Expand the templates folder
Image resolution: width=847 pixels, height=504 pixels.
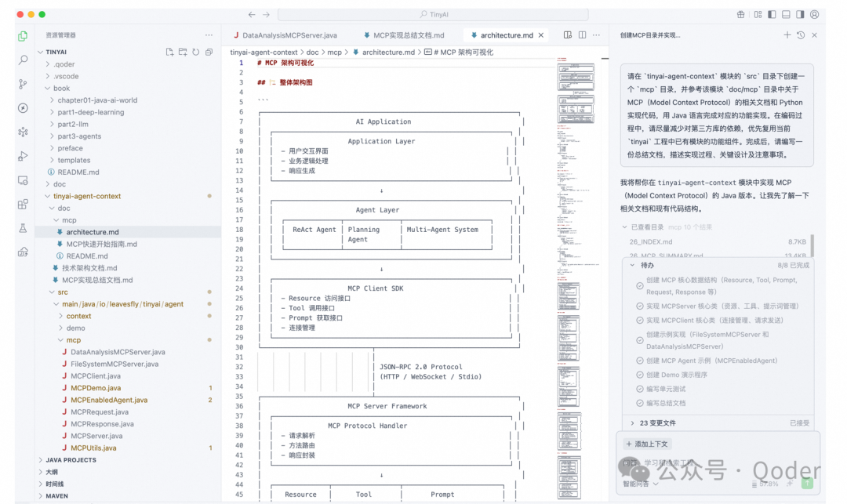(74, 160)
